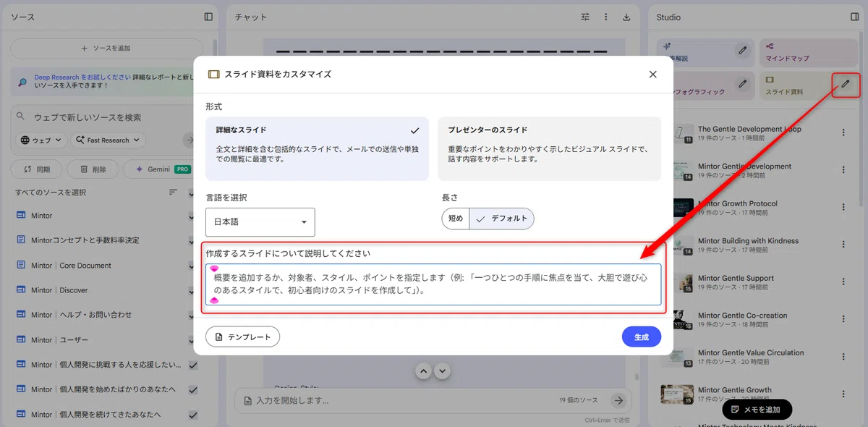
Task: Open more options for Mintor Growth Protocol
Action: click(843, 207)
